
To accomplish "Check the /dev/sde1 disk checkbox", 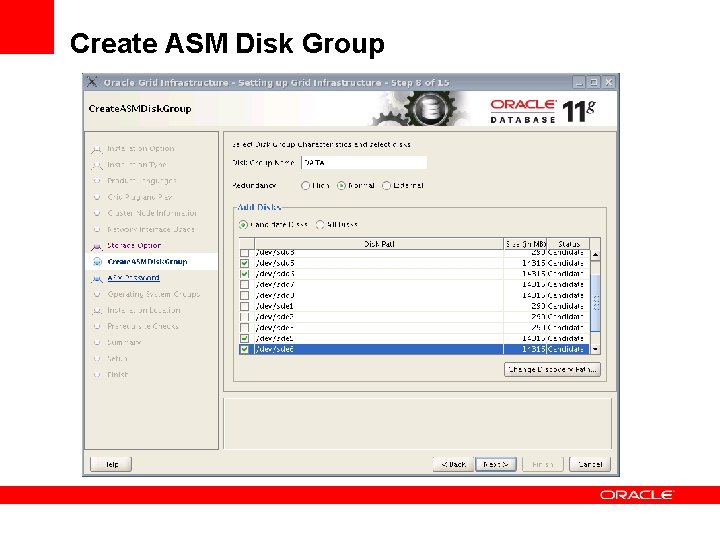I will pyautogui.click(x=244, y=306).
